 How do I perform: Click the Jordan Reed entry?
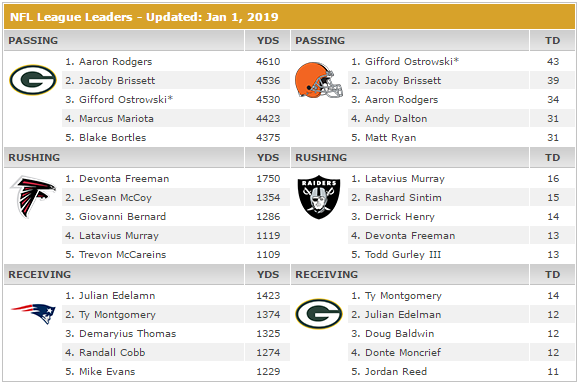(x=396, y=371)
